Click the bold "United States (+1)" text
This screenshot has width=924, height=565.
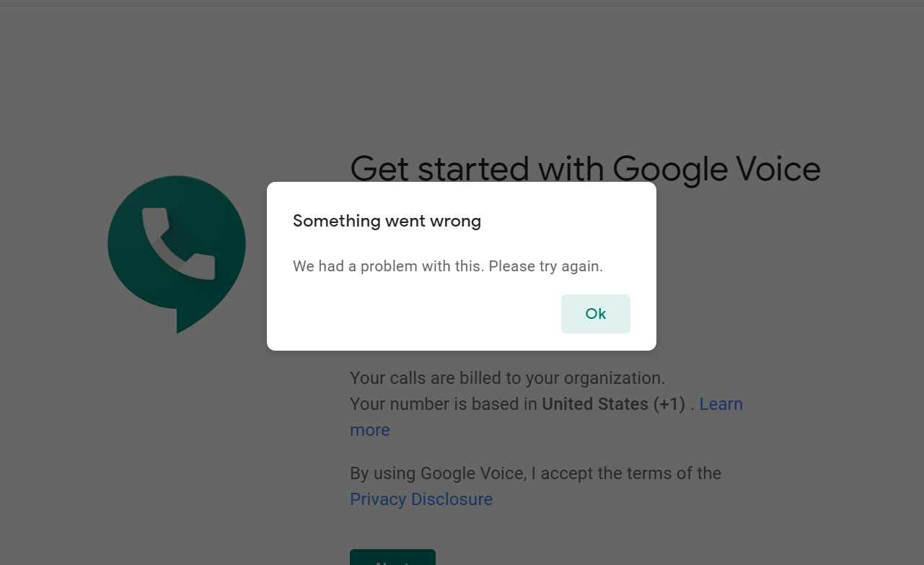(x=613, y=404)
